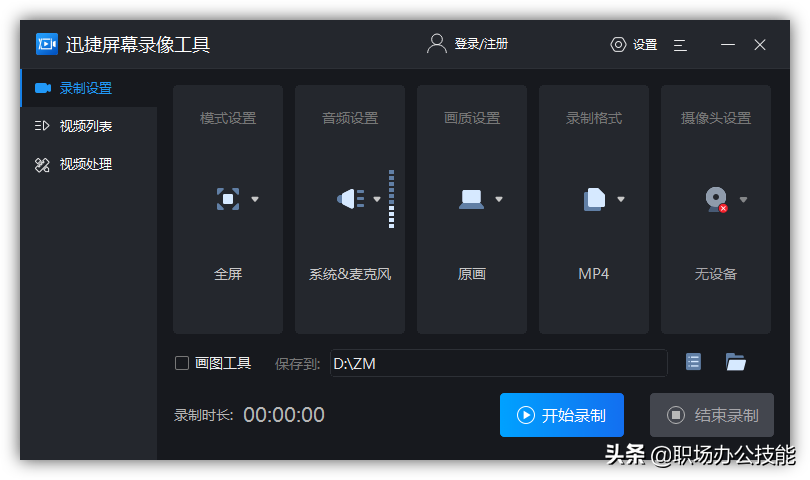Minimize the recorder window

(x=728, y=45)
